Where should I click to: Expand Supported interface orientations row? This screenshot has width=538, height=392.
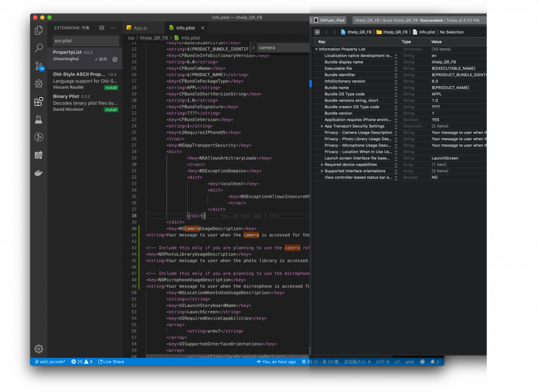[322, 171]
